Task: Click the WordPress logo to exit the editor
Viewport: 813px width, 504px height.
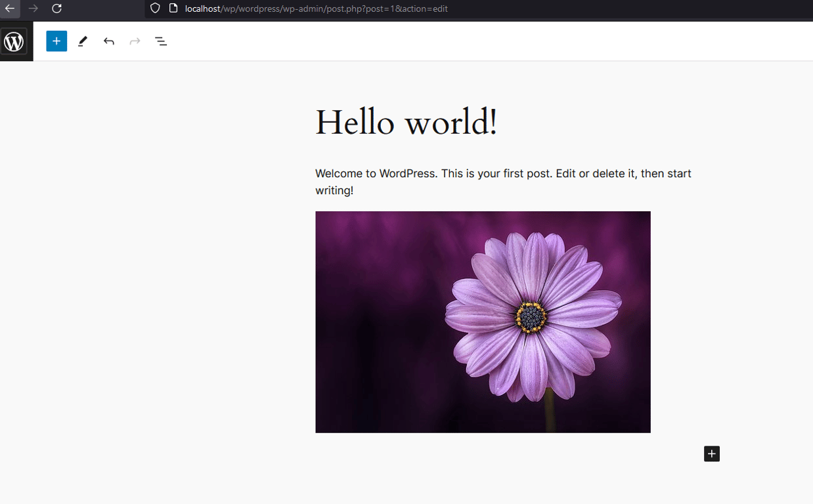Action: click(x=14, y=41)
